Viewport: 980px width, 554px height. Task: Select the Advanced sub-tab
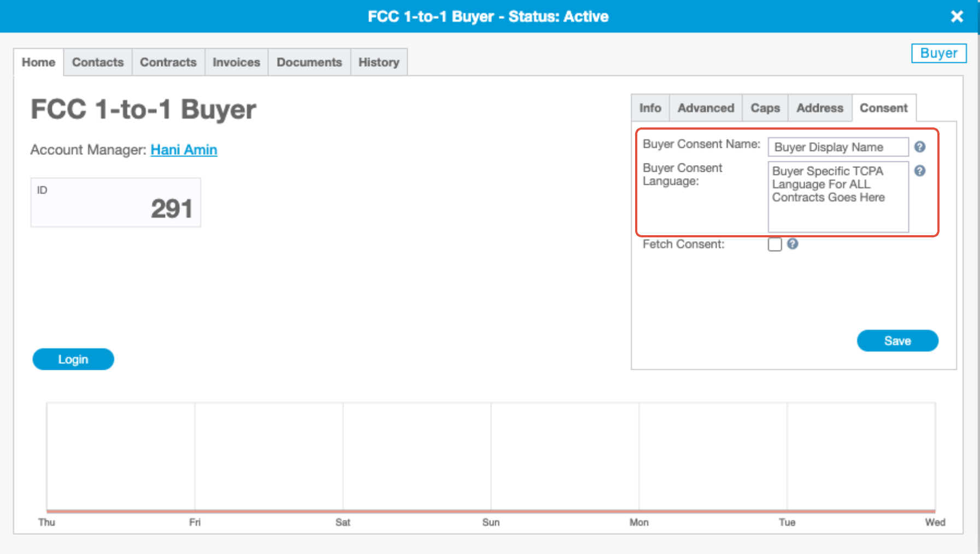click(706, 108)
